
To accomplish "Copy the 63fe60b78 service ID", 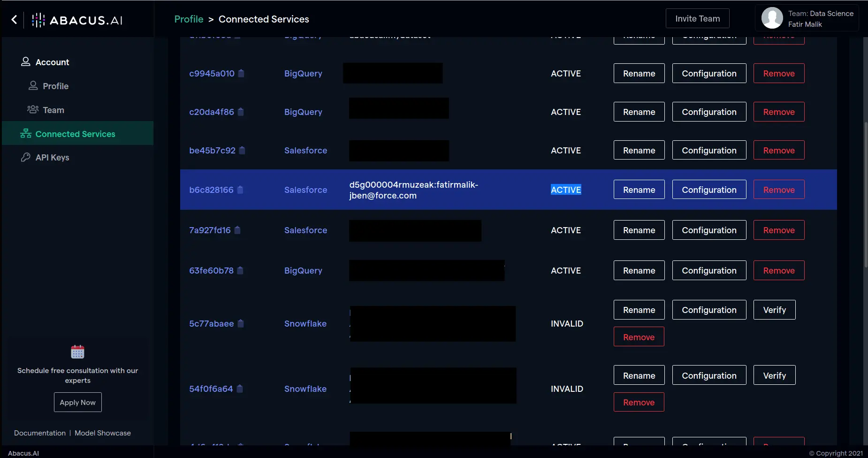I will 240,270.
